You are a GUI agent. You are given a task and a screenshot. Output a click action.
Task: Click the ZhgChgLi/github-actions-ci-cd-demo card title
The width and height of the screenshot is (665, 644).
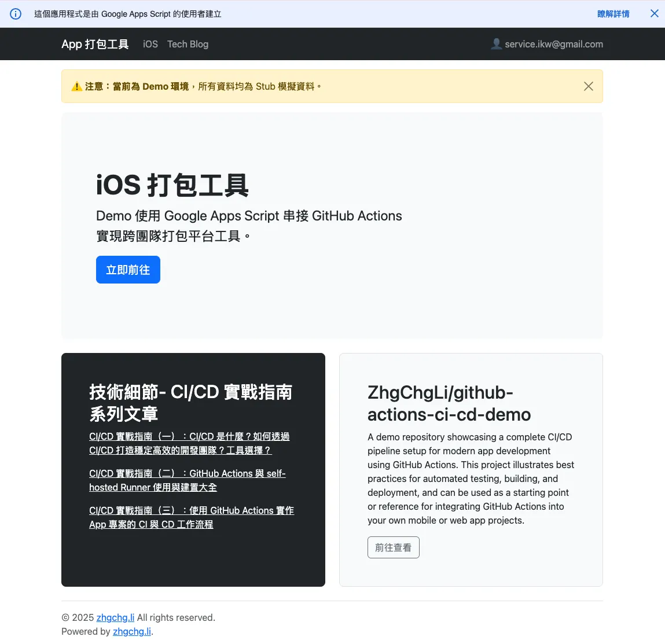coord(449,403)
